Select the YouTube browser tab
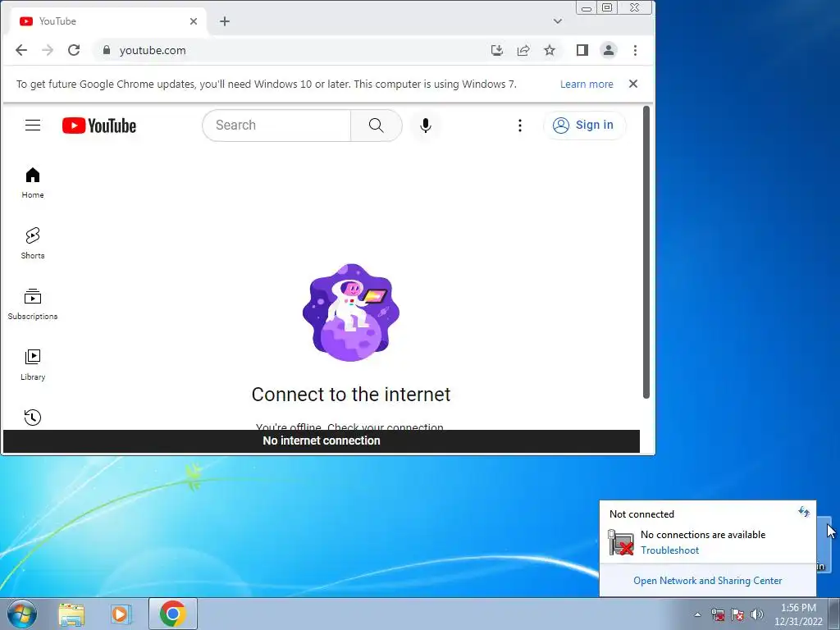The image size is (840, 630). pos(107,21)
